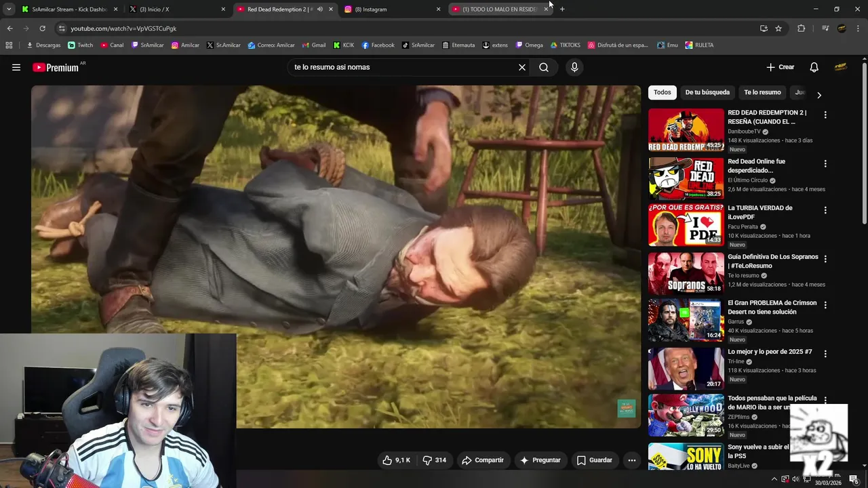
Task: Clear the search box with the X
Action: tap(522, 67)
